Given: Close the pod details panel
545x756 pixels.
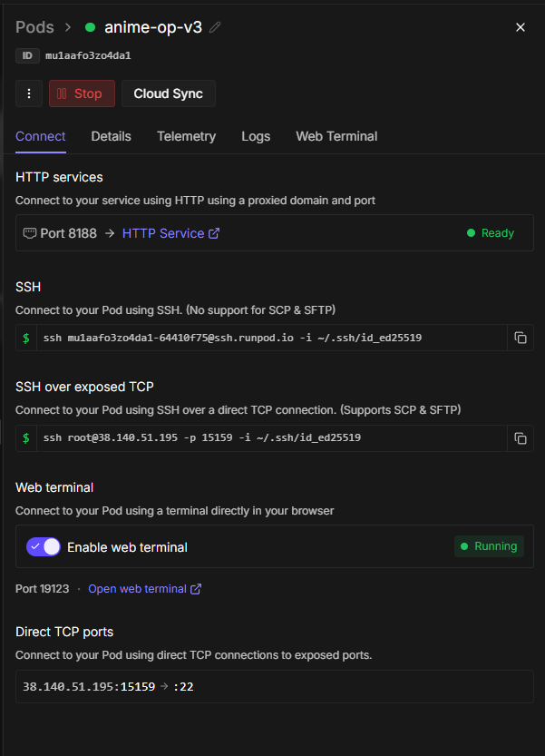Looking at the screenshot, I should (521, 27).
